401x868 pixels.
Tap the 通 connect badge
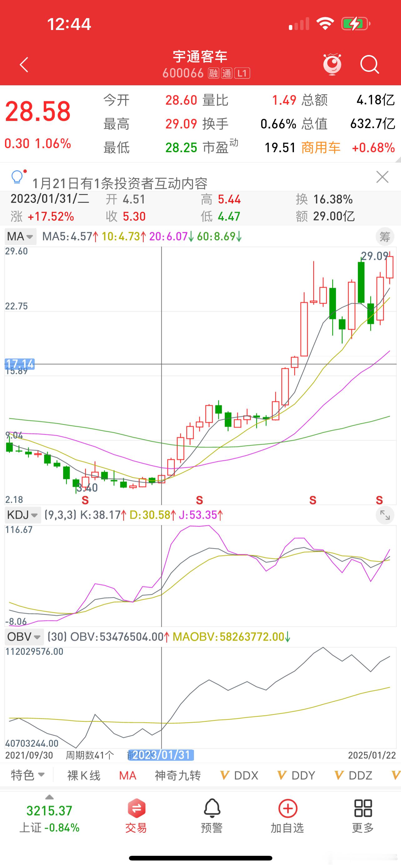point(227,73)
